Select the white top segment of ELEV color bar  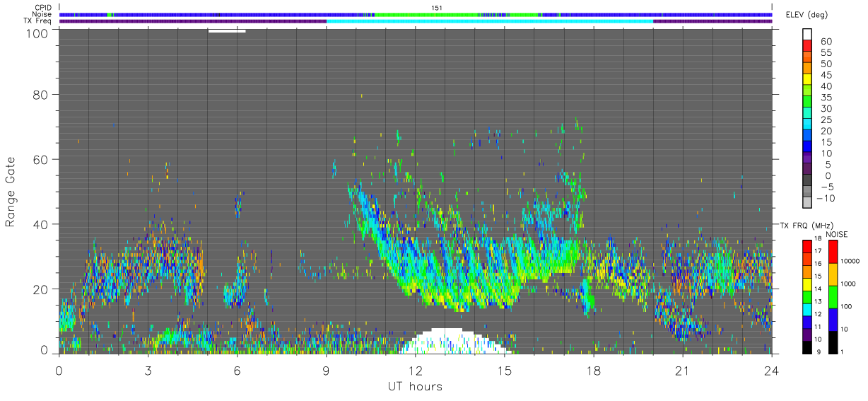[807, 35]
